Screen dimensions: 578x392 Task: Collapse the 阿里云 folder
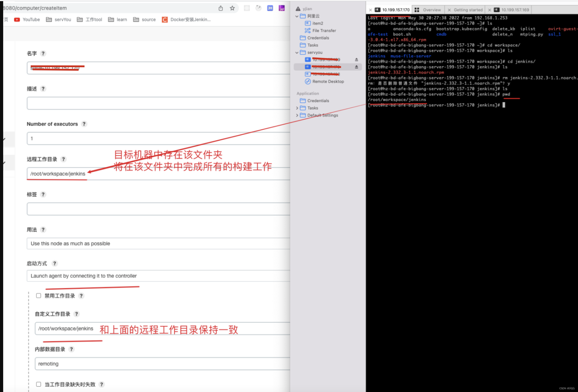click(297, 16)
